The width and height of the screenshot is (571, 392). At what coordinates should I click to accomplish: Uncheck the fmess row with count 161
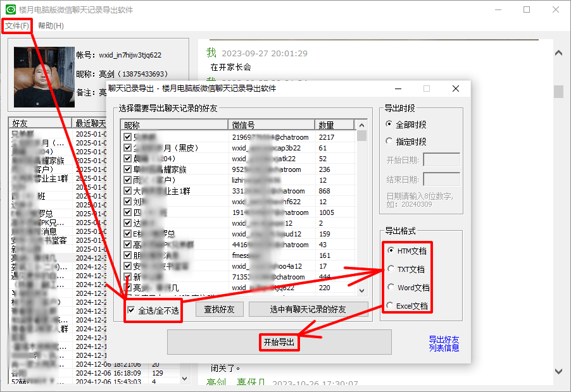coord(127,255)
